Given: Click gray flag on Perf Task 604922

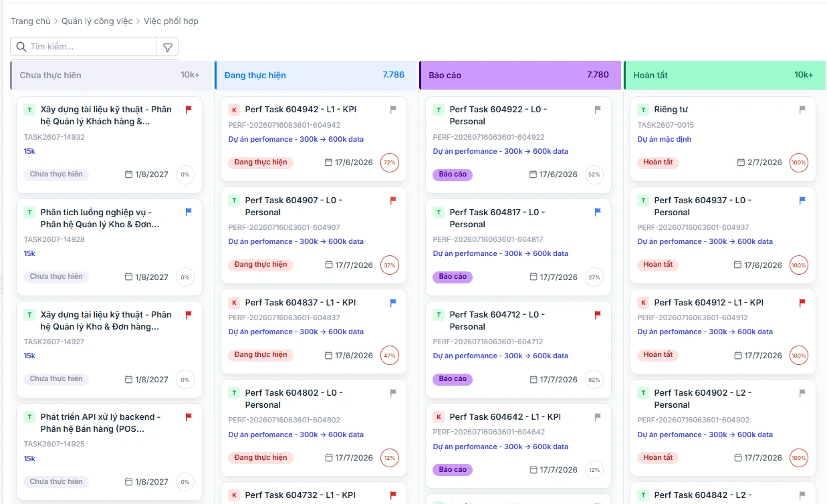Looking at the screenshot, I should point(598,110).
